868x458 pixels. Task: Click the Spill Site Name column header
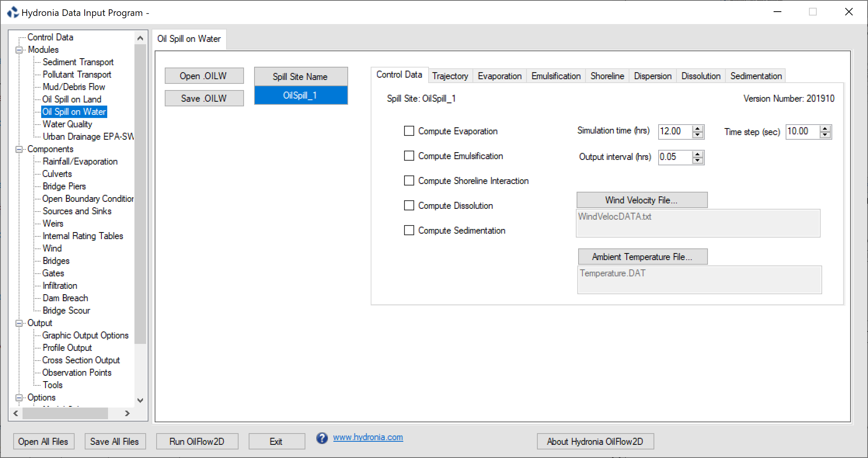click(301, 76)
